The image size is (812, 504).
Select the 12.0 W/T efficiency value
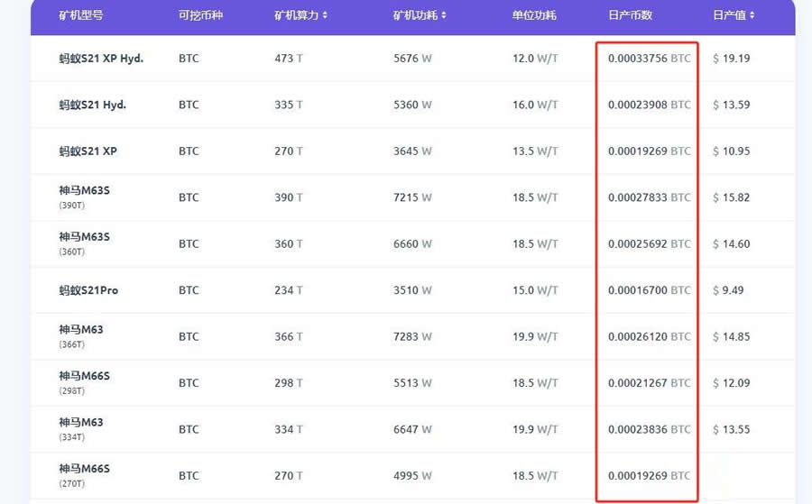click(x=535, y=59)
